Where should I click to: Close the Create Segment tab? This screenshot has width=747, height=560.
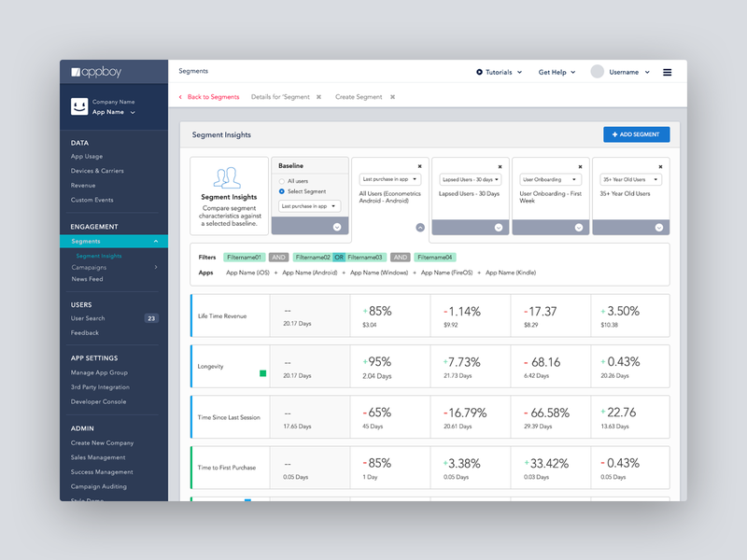[x=392, y=97]
